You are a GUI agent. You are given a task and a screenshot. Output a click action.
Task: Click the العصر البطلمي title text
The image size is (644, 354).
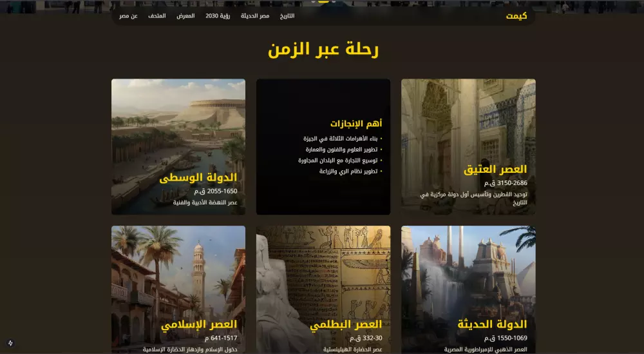point(346,324)
